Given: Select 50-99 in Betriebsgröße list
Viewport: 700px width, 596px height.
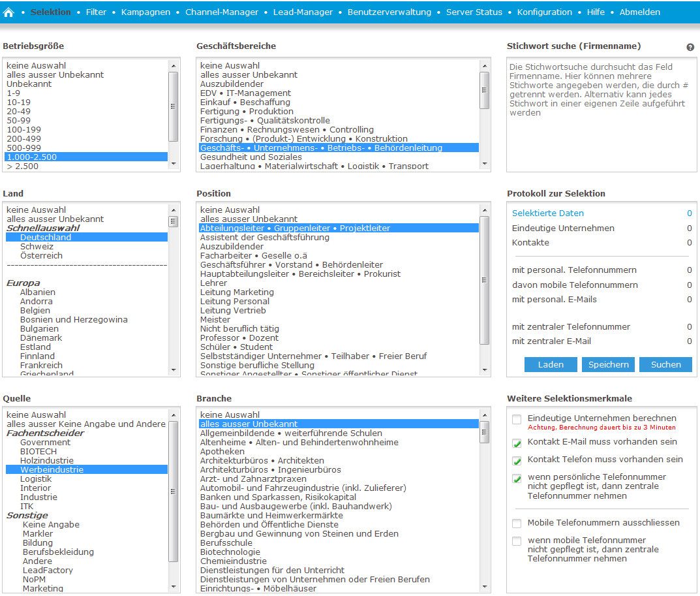Looking at the screenshot, I should [86, 121].
